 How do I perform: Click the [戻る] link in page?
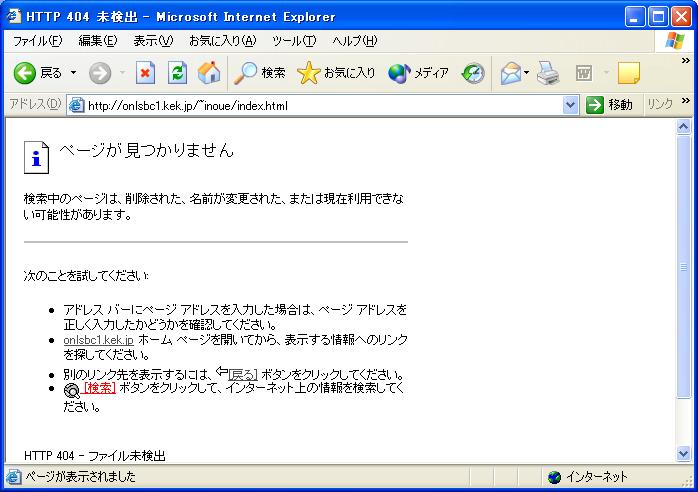tap(243, 374)
